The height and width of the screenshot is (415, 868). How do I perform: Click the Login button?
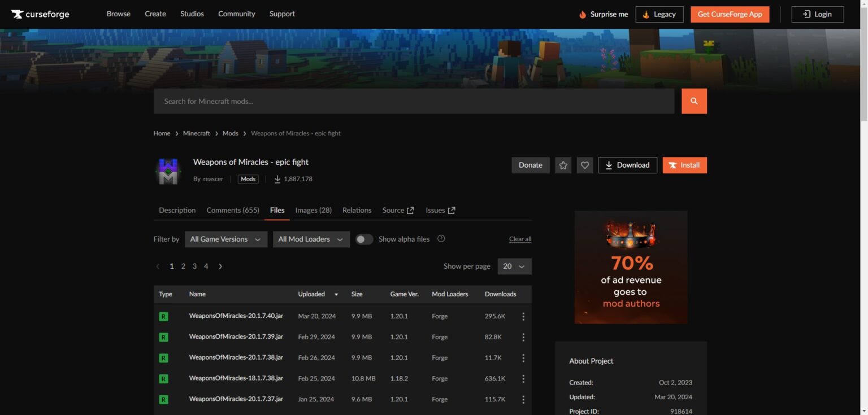817,14
